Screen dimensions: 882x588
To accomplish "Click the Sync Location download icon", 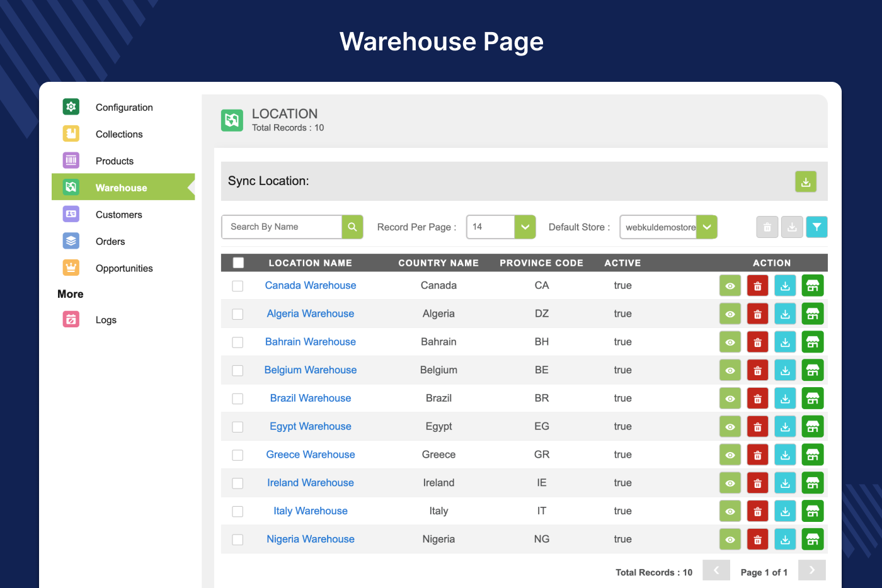I will click(805, 181).
